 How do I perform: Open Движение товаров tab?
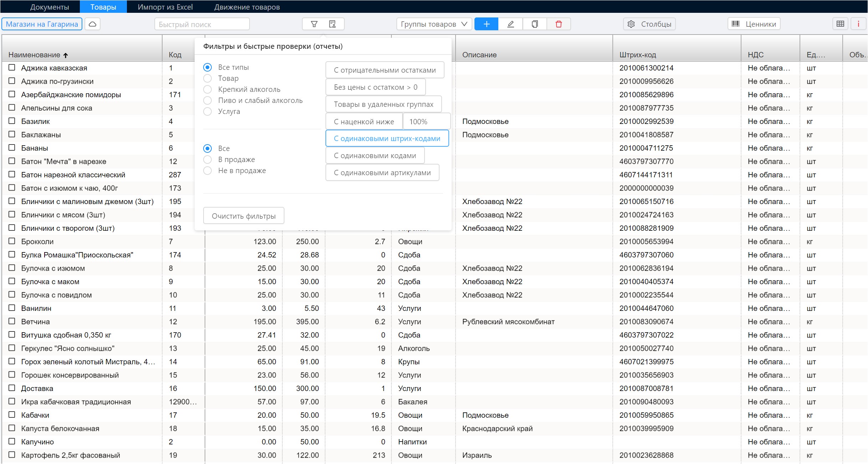click(247, 7)
